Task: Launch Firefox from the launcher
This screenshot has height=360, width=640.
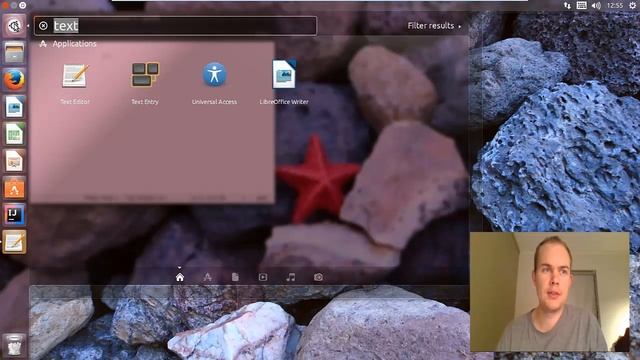Action: tap(14, 80)
